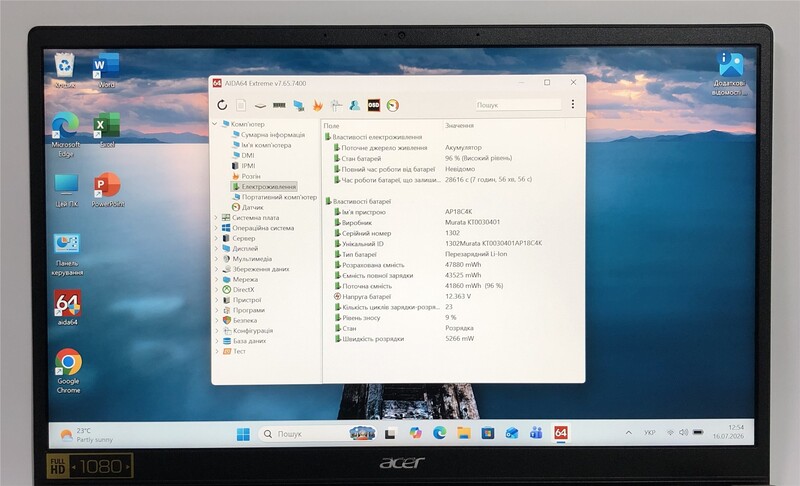
Task: Expand the Збереження даних node
Action: pos(216,269)
